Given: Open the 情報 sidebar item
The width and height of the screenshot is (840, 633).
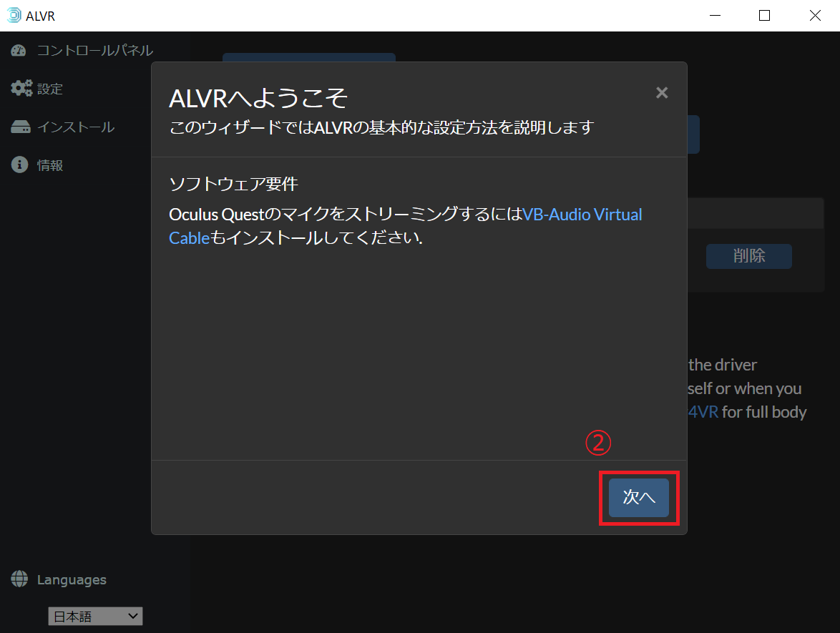Looking at the screenshot, I should pos(50,165).
